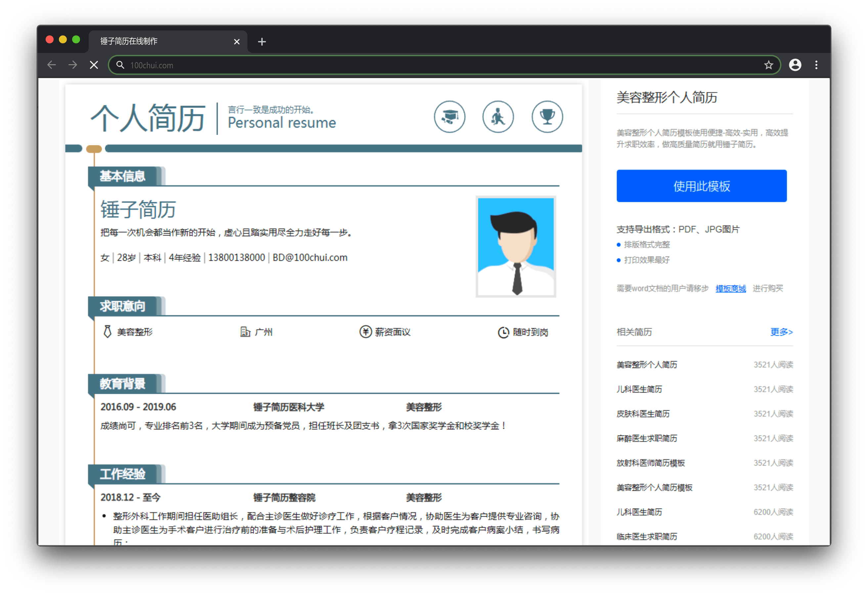Image resolution: width=868 pixels, height=595 pixels.
Task: Click the clock icon beside 随时到岗
Action: pos(503,332)
